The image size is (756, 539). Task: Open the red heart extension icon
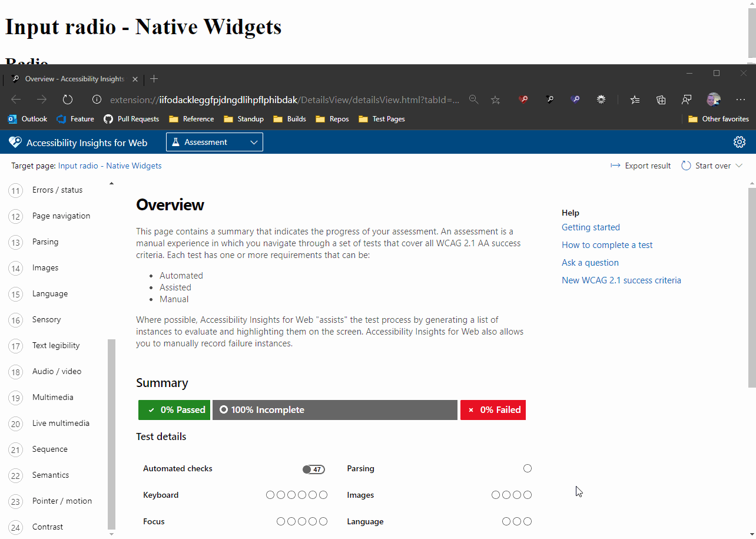(x=523, y=100)
